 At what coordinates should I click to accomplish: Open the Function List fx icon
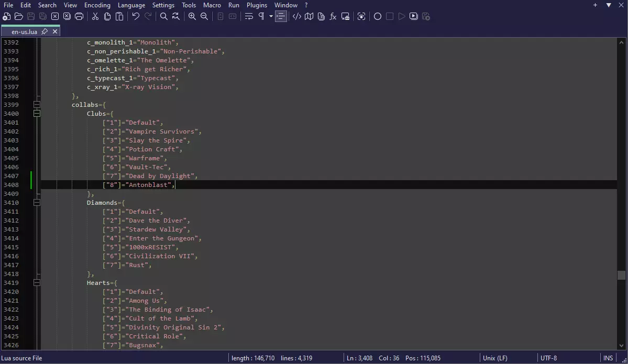tap(333, 16)
